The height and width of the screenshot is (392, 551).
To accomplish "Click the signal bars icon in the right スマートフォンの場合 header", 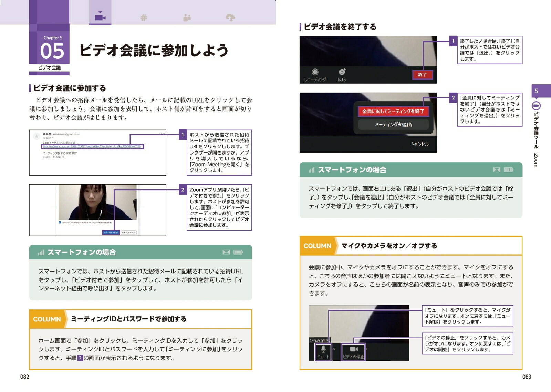I will click(312, 170).
